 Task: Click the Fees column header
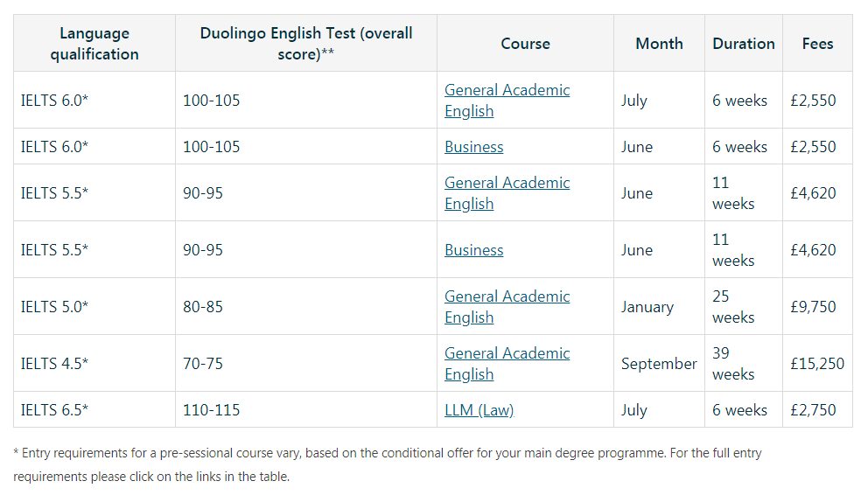pyautogui.click(x=817, y=44)
